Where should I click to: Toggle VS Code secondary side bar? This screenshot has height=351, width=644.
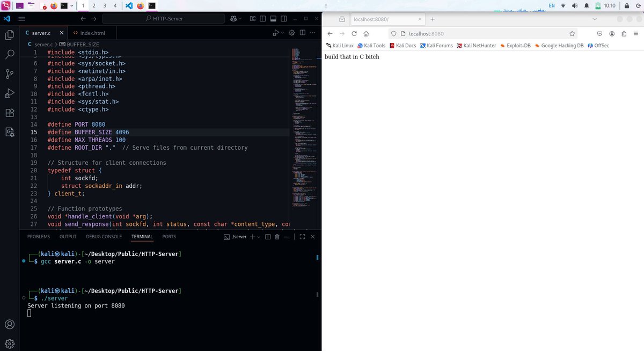pyautogui.click(x=284, y=18)
